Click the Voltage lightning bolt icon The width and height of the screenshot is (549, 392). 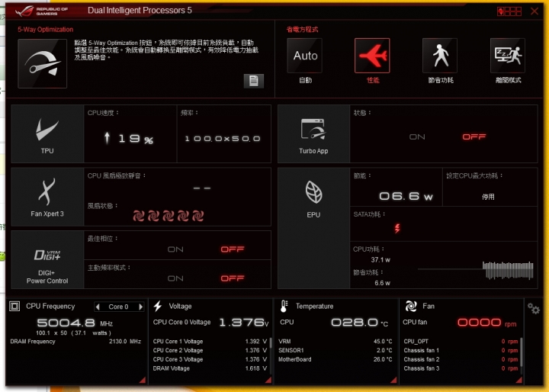point(158,306)
